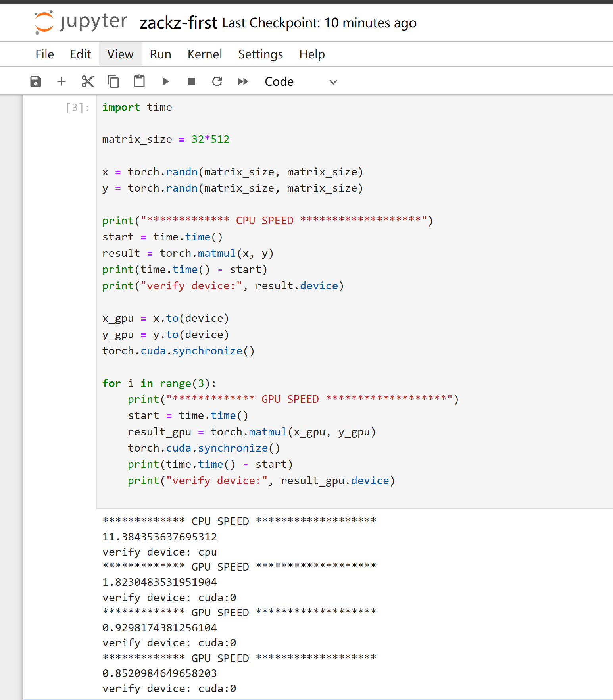Click the Jupyter logo

[x=81, y=22]
